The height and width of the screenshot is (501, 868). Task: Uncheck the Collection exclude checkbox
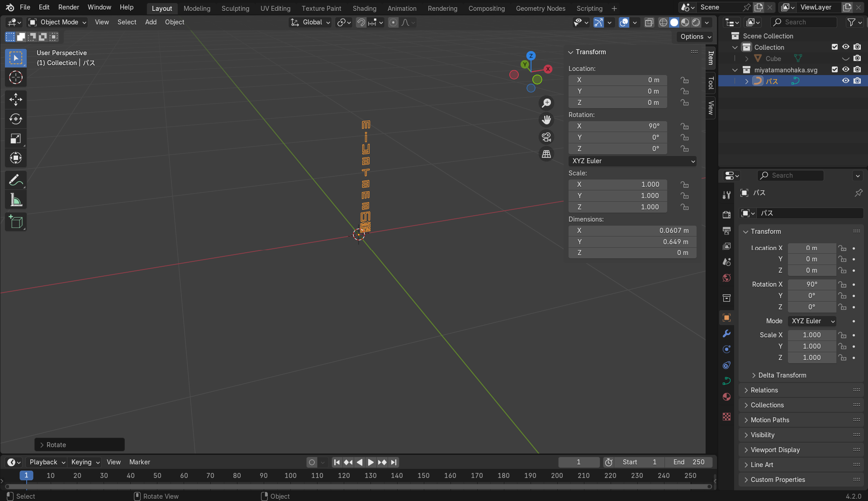point(835,47)
